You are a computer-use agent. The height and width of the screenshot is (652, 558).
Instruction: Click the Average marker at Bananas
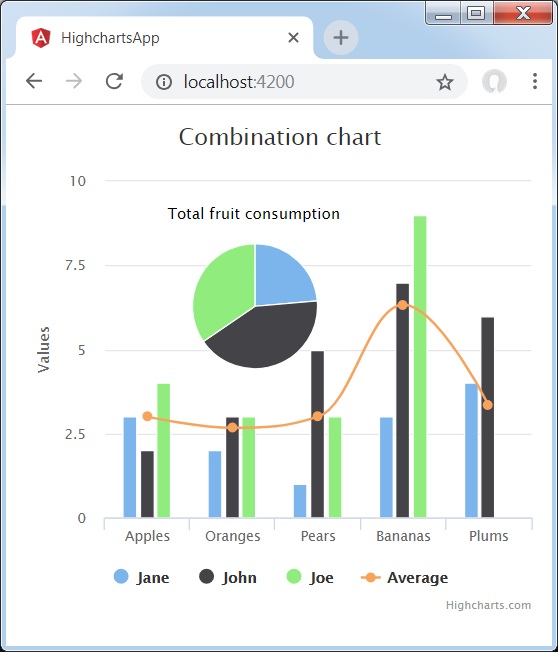(402, 305)
